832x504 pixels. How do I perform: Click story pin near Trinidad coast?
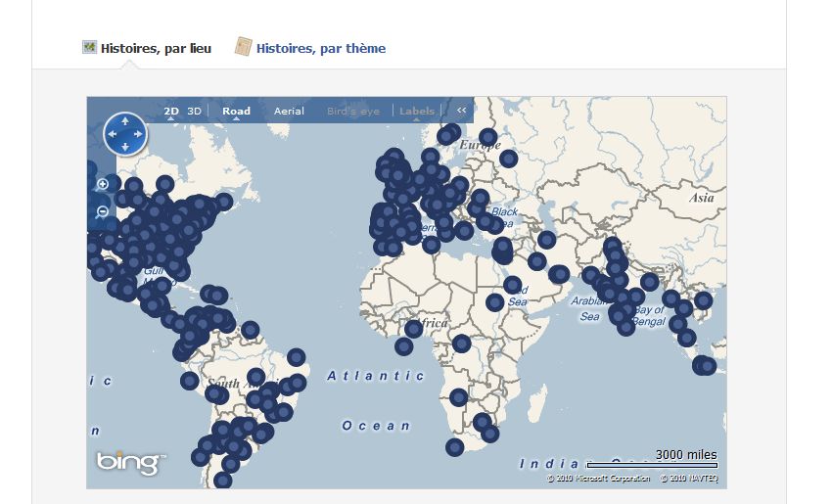pos(250,330)
